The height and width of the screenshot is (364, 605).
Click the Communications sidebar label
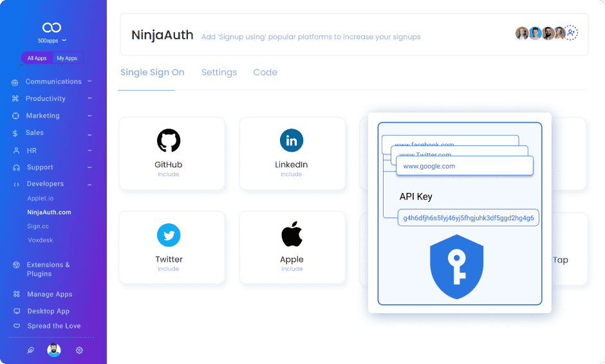pyautogui.click(x=53, y=82)
